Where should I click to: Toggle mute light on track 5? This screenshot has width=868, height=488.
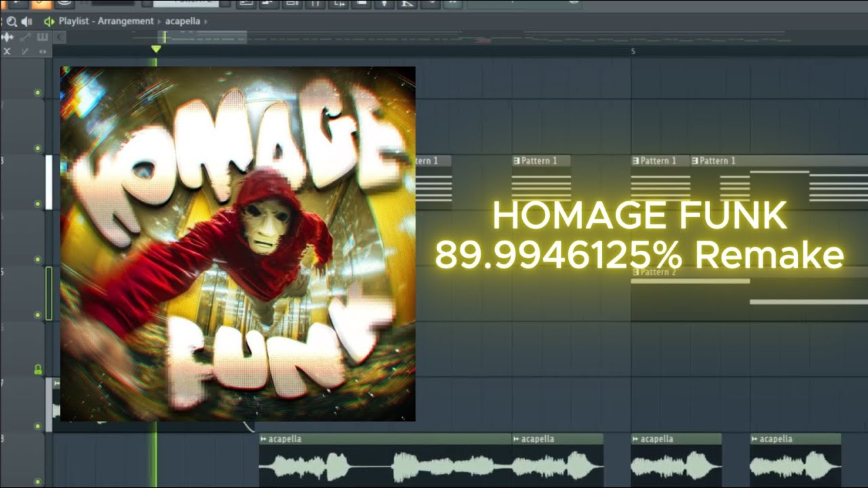38,314
